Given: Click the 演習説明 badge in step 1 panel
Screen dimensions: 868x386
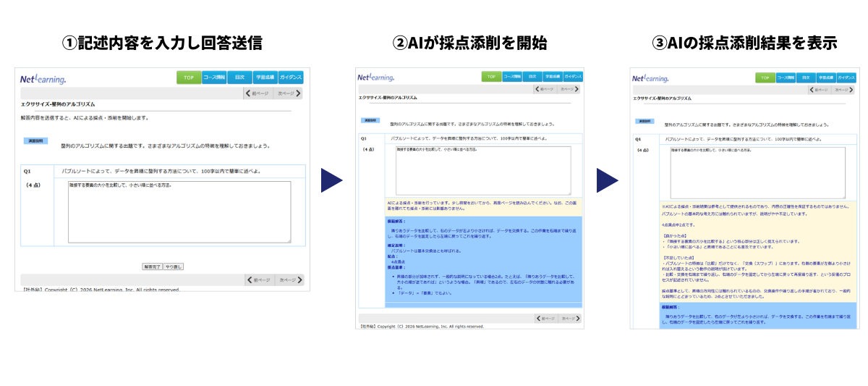Looking at the screenshot, I should coord(36,140).
